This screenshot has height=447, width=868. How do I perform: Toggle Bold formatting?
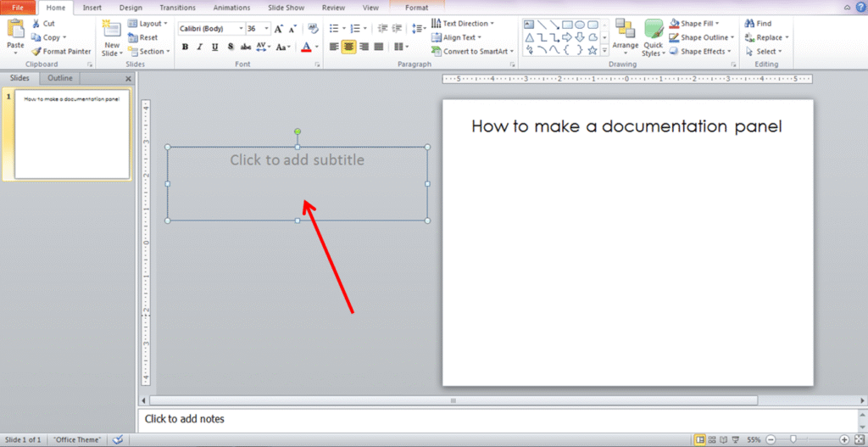click(x=185, y=47)
